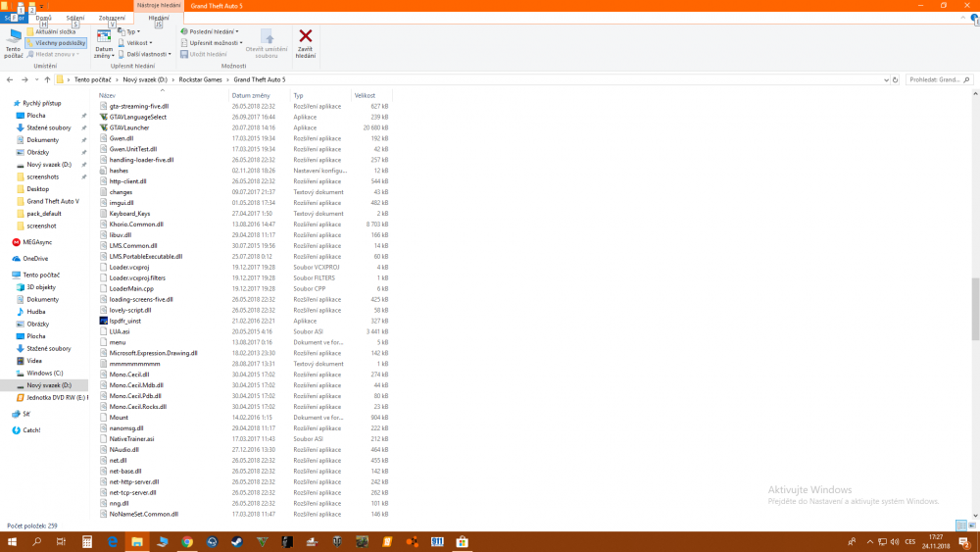Viewport: 980px width, 552px height.
Task: Open the Poslední hledání dropdown
Action: point(210,31)
